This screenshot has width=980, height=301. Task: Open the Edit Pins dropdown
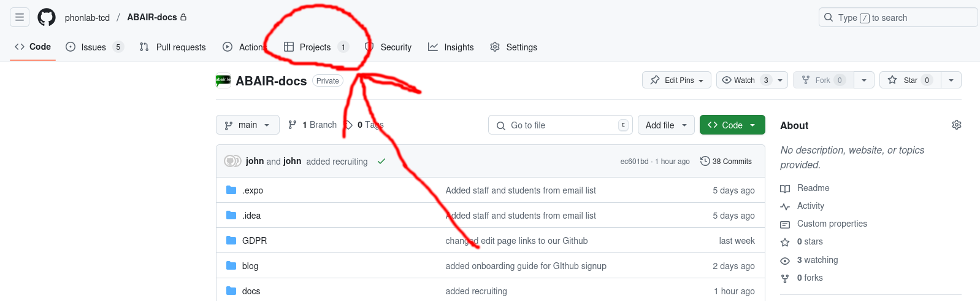tap(676, 80)
